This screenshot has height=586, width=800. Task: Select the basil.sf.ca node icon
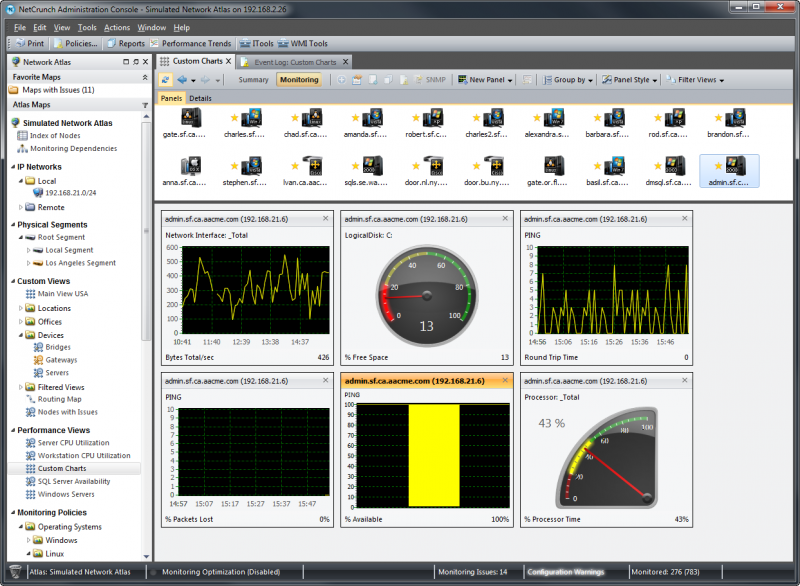point(613,166)
